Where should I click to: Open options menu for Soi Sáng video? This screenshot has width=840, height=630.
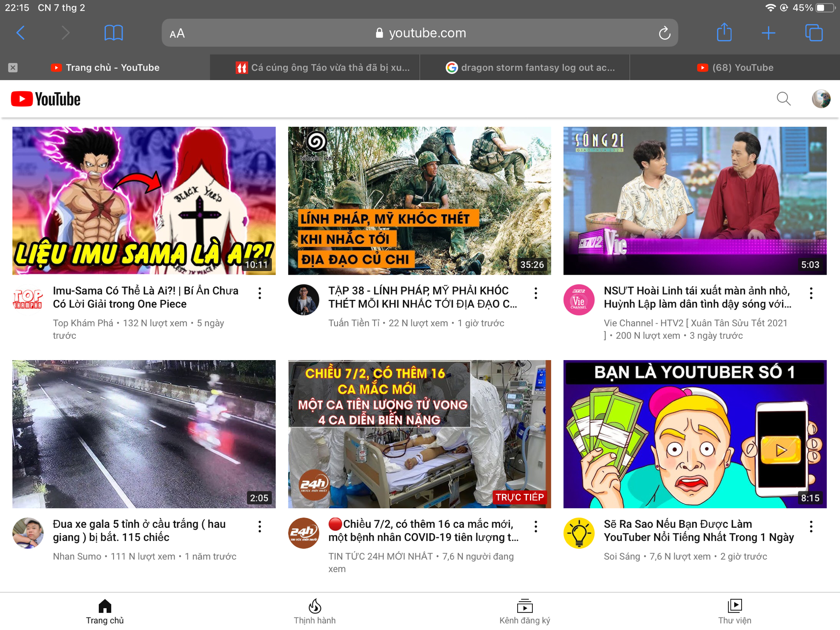[x=811, y=527]
